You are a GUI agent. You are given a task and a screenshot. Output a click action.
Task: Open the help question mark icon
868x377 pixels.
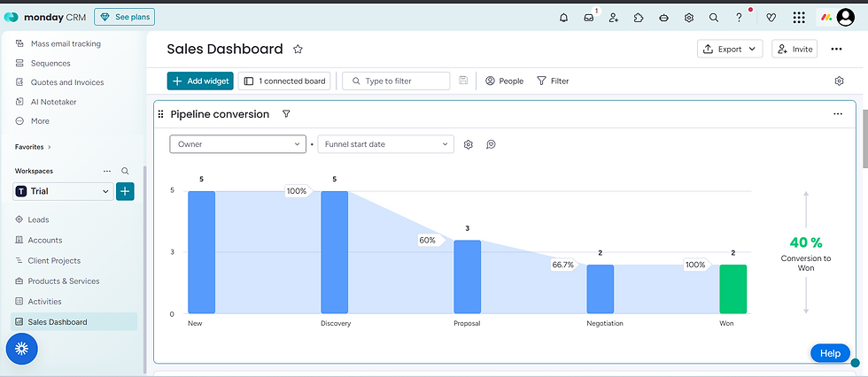pos(739,18)
